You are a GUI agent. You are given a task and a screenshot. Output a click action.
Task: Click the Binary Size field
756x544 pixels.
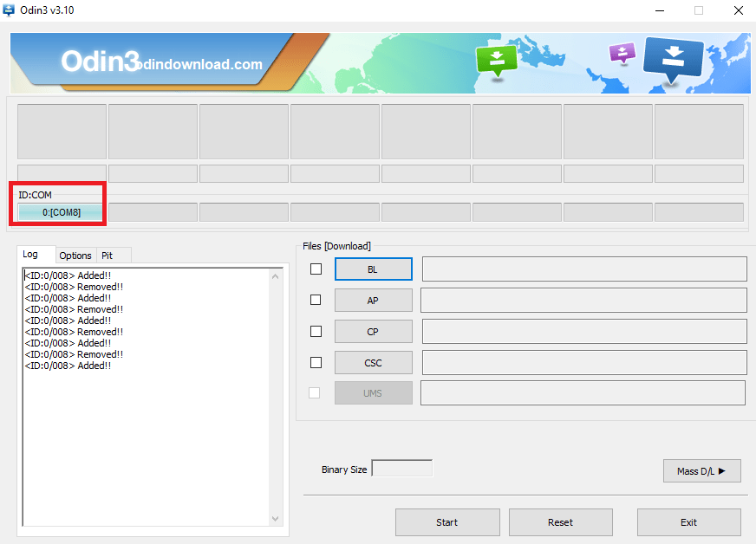pyautogui.click(x=402, y=469)
